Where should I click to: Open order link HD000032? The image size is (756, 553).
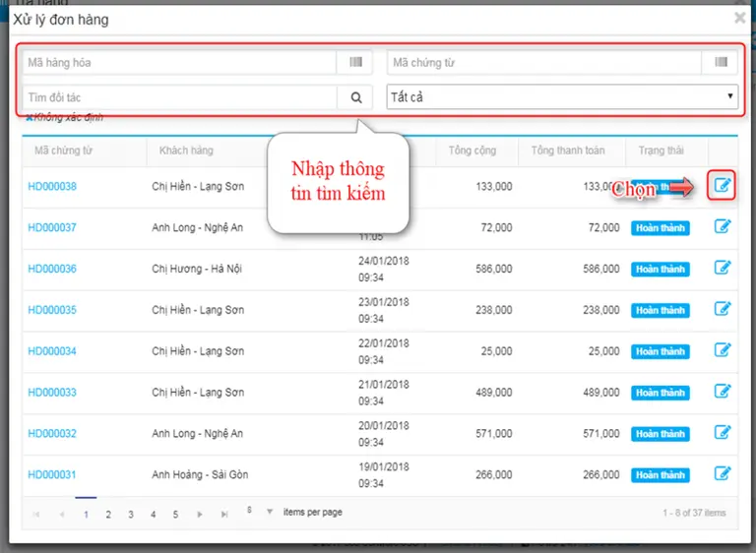coord(52,433)
